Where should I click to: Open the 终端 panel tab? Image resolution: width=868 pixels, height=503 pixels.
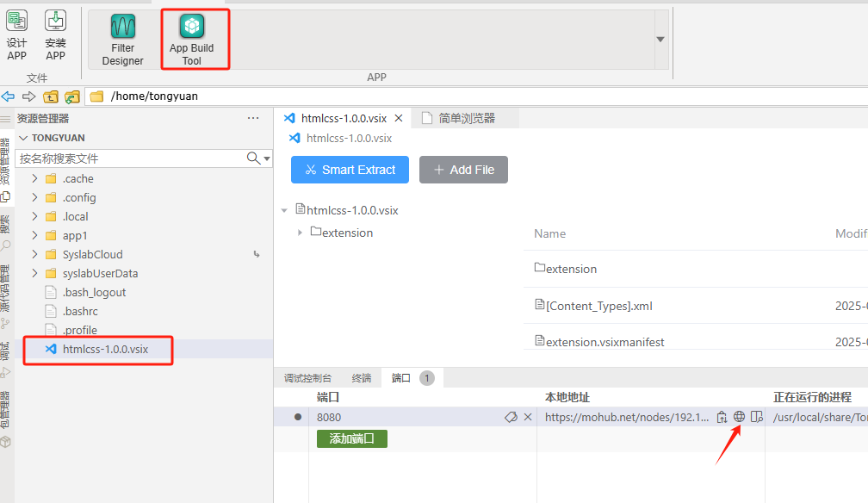click(362, 378)
